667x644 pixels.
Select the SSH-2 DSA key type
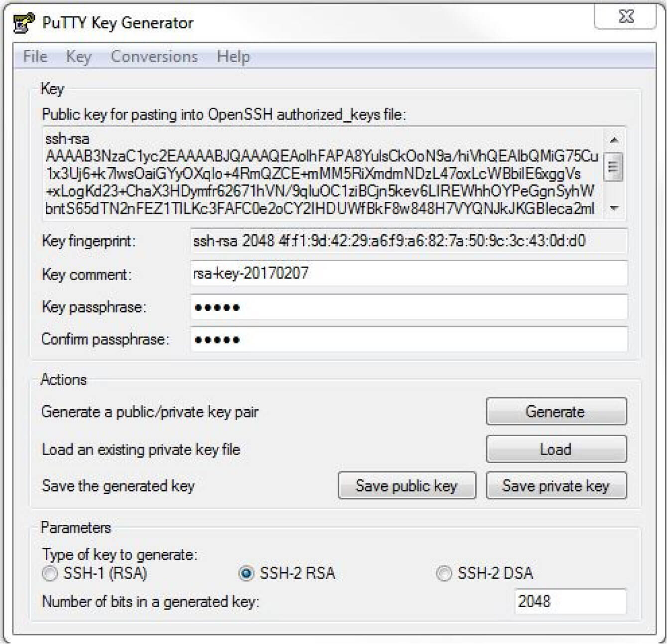click(442, 574)
